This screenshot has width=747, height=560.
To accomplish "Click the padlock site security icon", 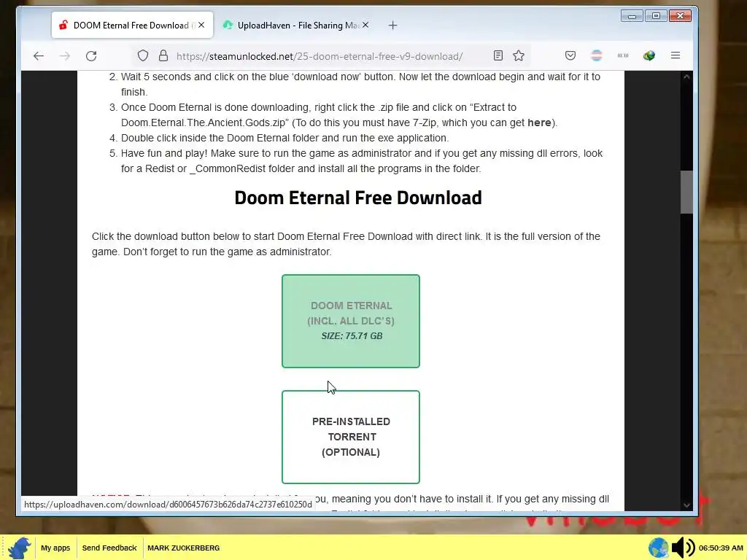I will pos(163,55).
